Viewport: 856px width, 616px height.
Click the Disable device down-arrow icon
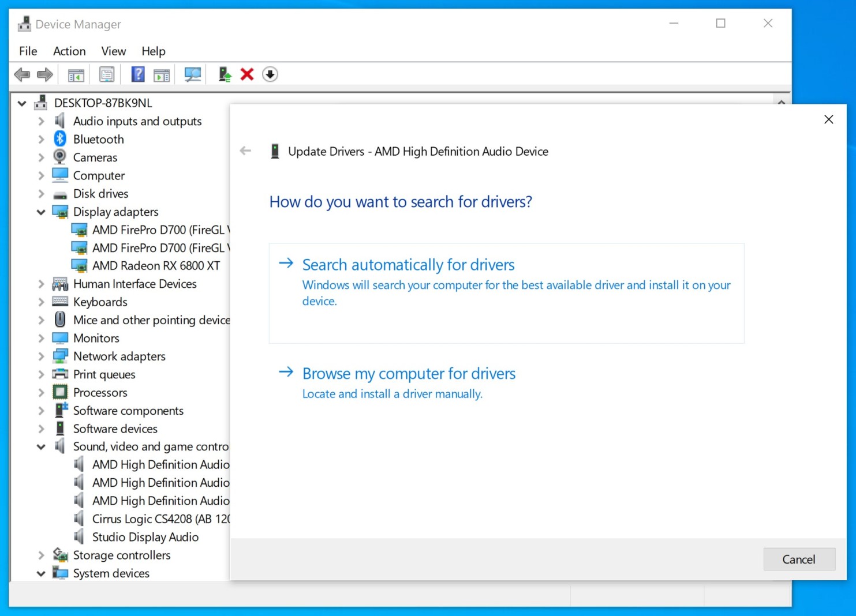click(270, 74)
